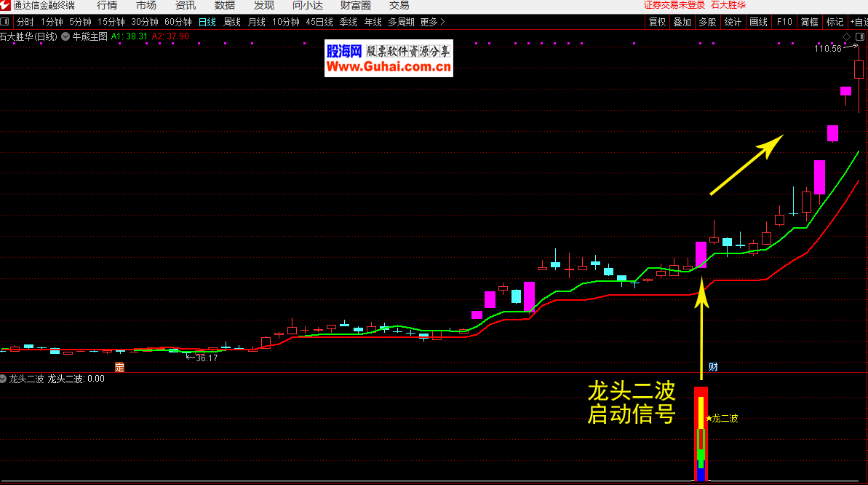This screenshot has height=485, width=868.
Task: Open the Www.Guhai.com.cn watermark link
Action: pos(389,67)
